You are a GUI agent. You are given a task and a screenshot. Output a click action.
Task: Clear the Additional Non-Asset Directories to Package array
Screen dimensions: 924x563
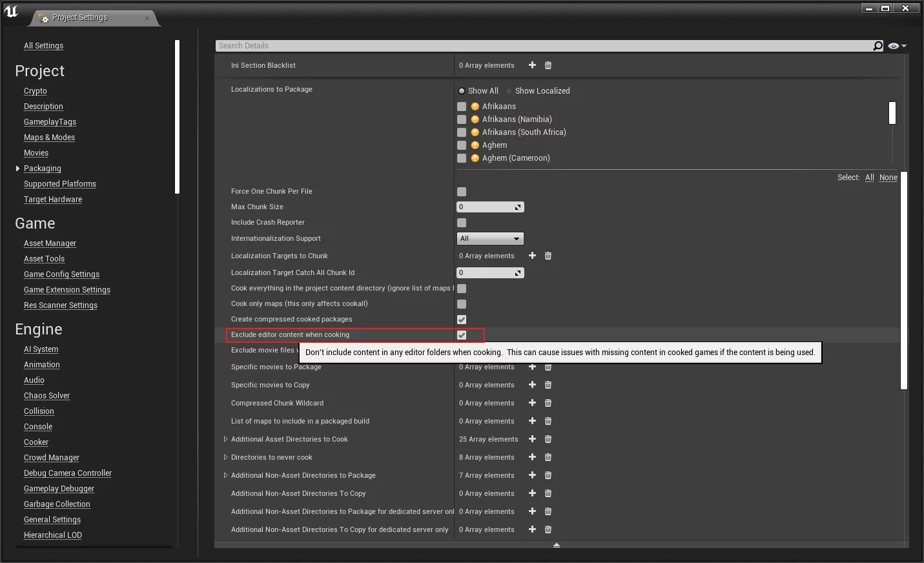[x=548, y=475]
